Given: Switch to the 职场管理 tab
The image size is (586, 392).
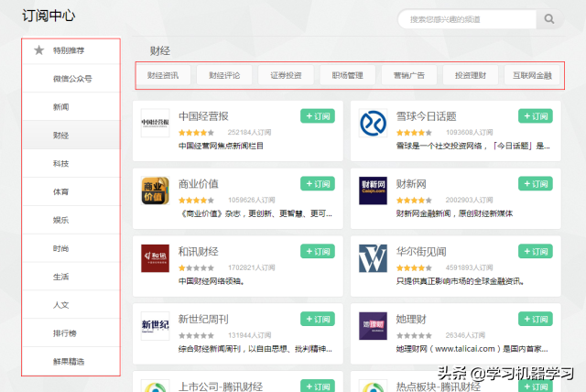Looking at the screenshot, I should click(x=348, y=75).
